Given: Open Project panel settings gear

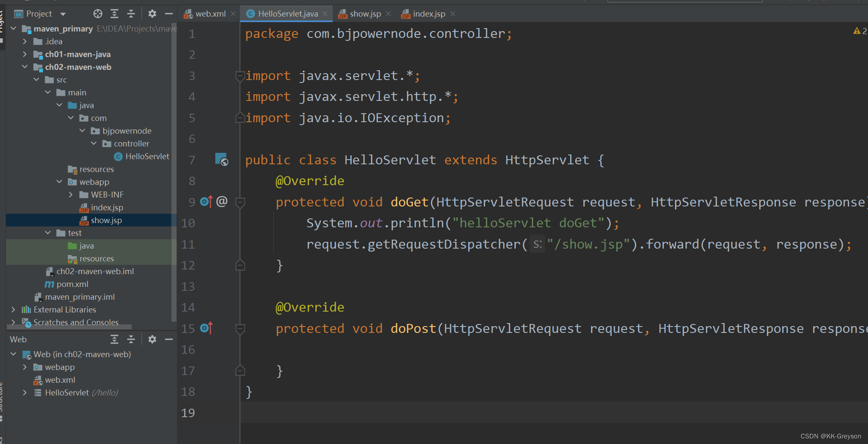Looking at the screenshot, I should click(152, 14).
